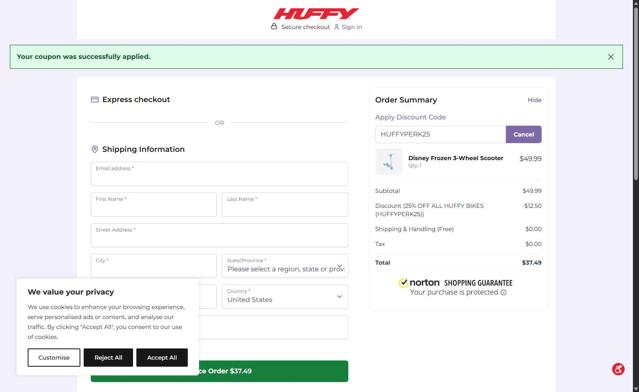This screenshot has width=639, height=392.
Task: Click the Secure checkout lock icon
Action: 274,26
